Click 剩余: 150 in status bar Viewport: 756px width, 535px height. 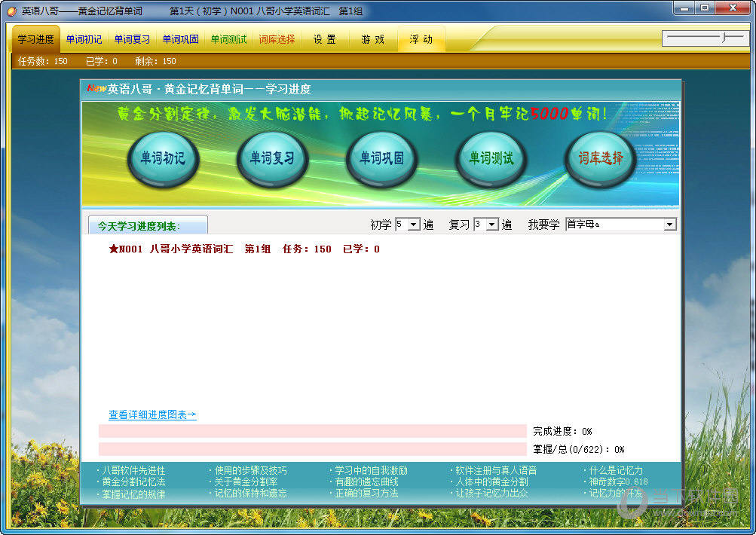coord(156,61)
